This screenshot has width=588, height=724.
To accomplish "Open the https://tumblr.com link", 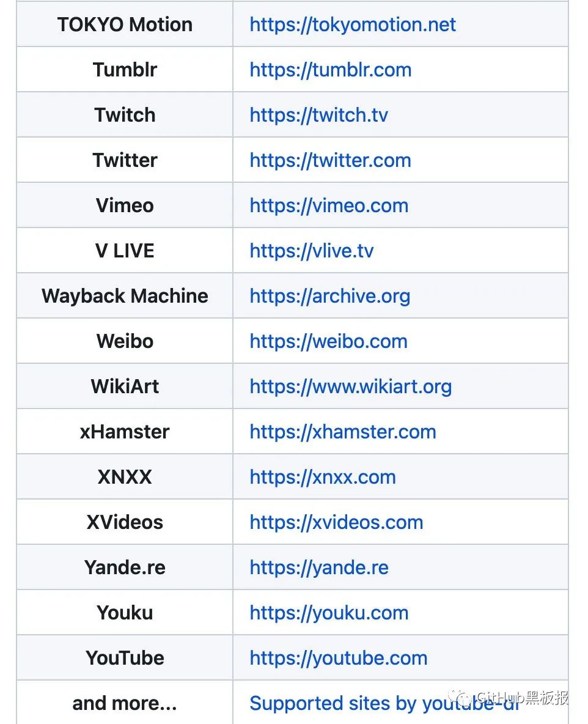I will (331, 70).
